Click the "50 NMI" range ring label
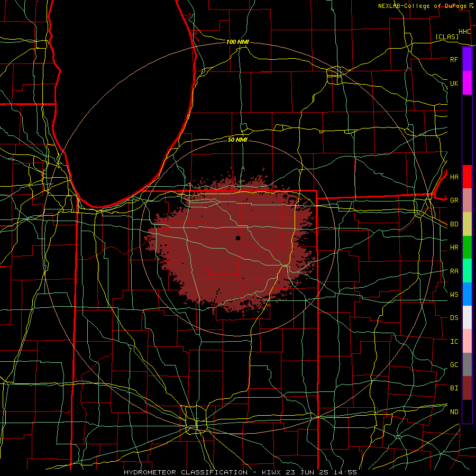Viewport: 476px width, 476px height. (x=237, y=140)
